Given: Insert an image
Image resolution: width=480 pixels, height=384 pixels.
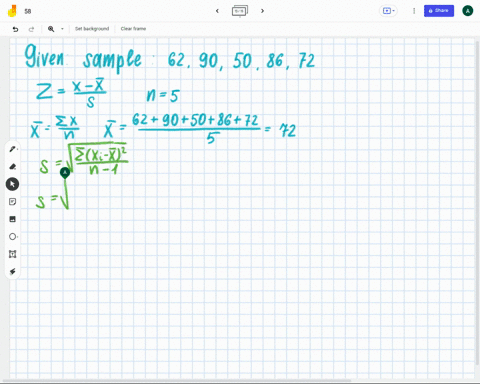Looking at the screenshot, I should pos(12,219).
